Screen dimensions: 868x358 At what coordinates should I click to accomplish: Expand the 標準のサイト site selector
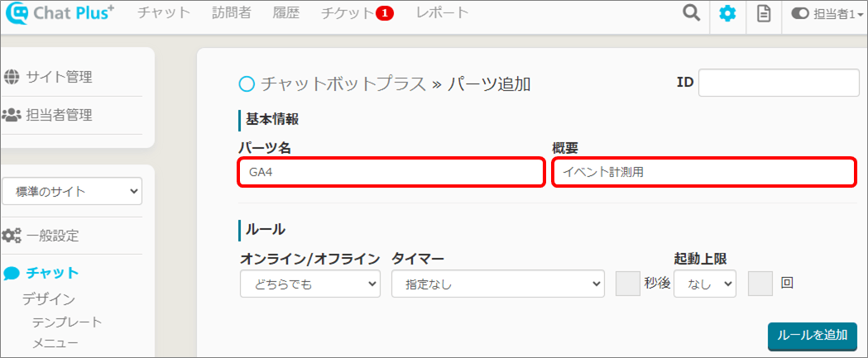(x=72, y=192)
